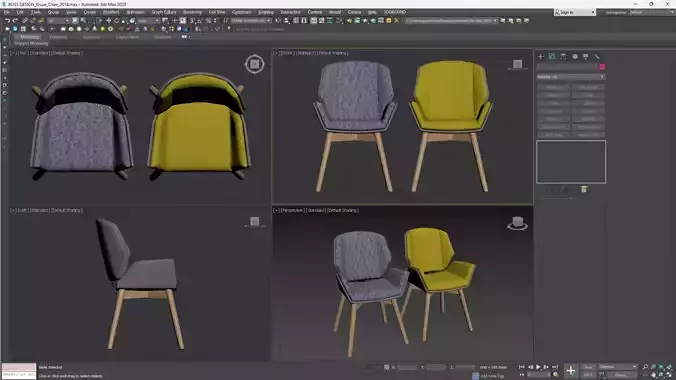Step to the previous frame
Viewport: 676px width, 380px height.
coord(530,367)
